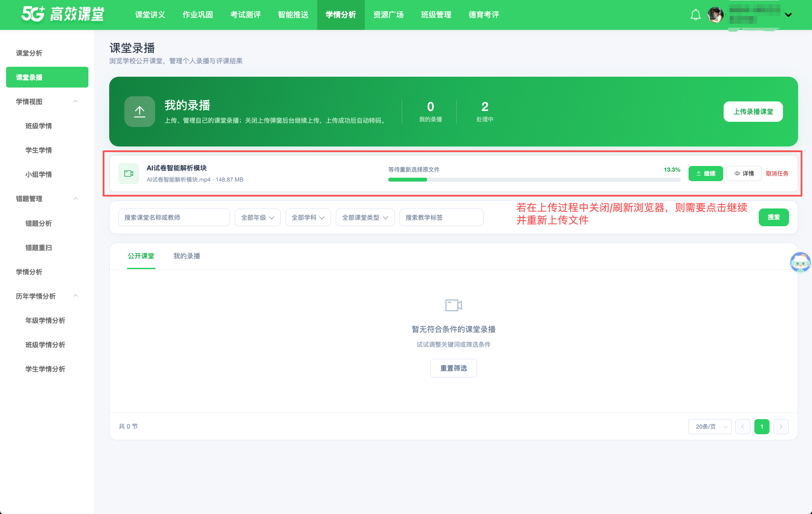
Task: Click the 上传录播课堂 button
Action: pyautogui.click(x=753, y=111)
